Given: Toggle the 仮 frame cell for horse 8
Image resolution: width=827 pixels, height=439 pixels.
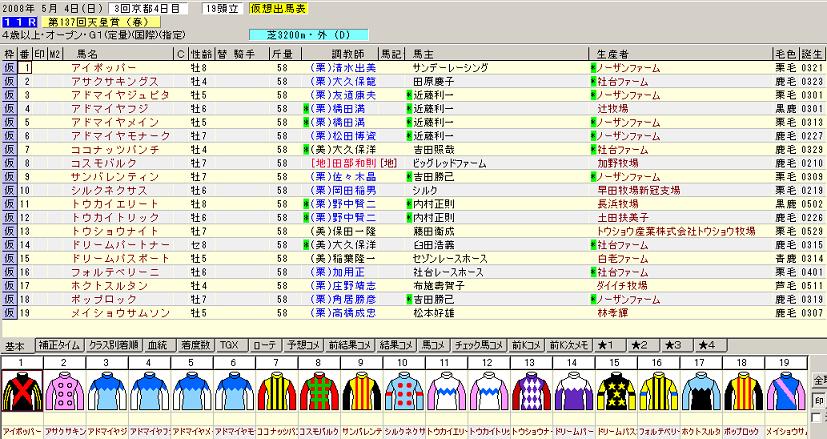Looking at the screenshot, I should [x=9, y=160].
